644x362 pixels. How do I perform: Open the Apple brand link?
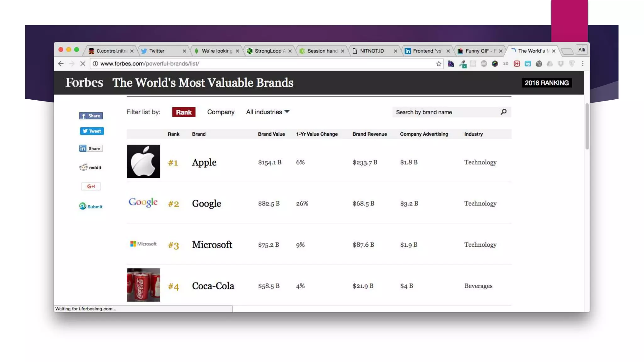click(204, 162)
